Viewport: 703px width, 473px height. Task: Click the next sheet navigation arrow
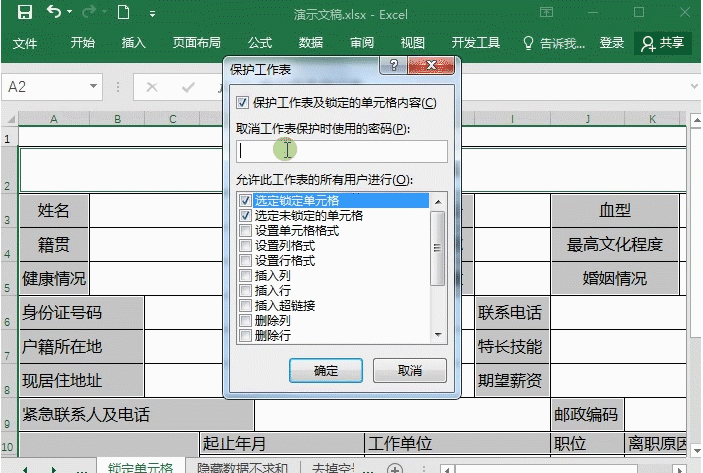click(x=53, y=469)
